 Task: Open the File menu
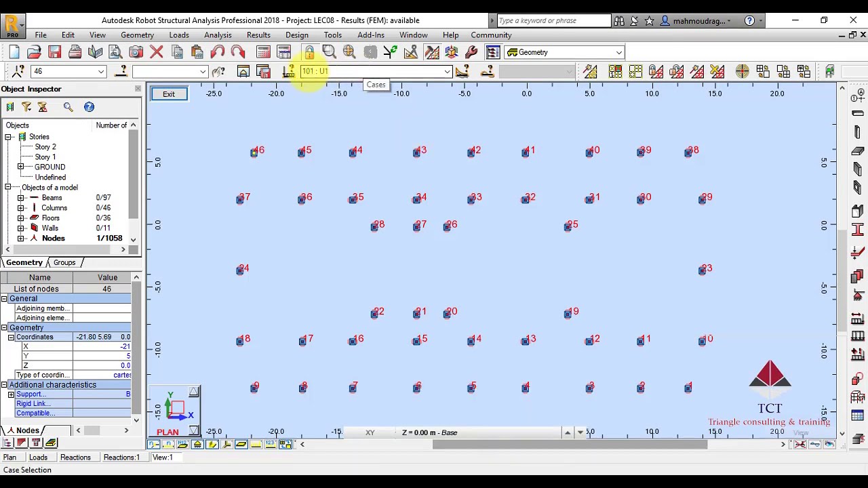click(x=41, y=35)
